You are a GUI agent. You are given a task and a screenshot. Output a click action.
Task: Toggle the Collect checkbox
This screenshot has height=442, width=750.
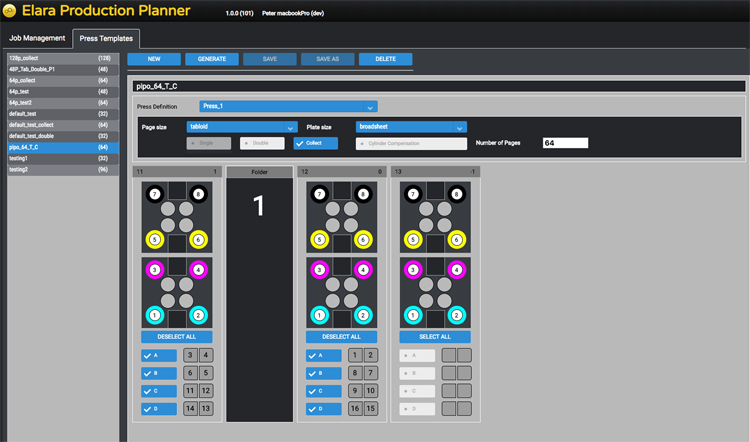(x=316, y=143)
